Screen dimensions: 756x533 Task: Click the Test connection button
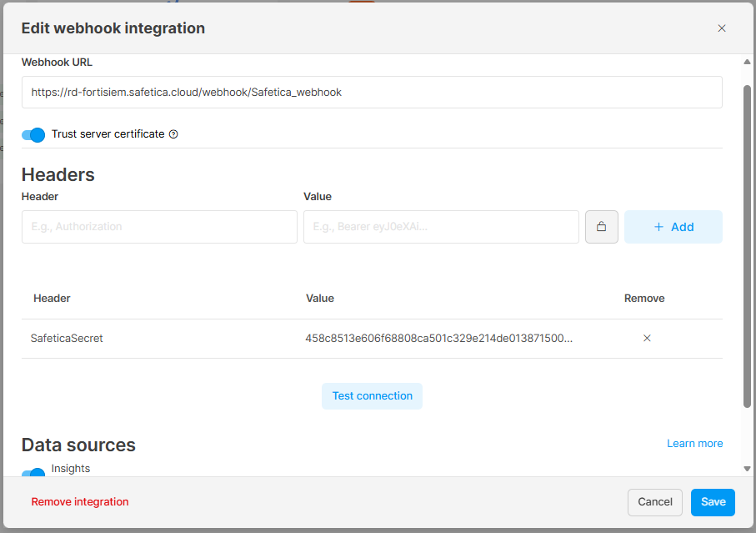click(372, 396)
